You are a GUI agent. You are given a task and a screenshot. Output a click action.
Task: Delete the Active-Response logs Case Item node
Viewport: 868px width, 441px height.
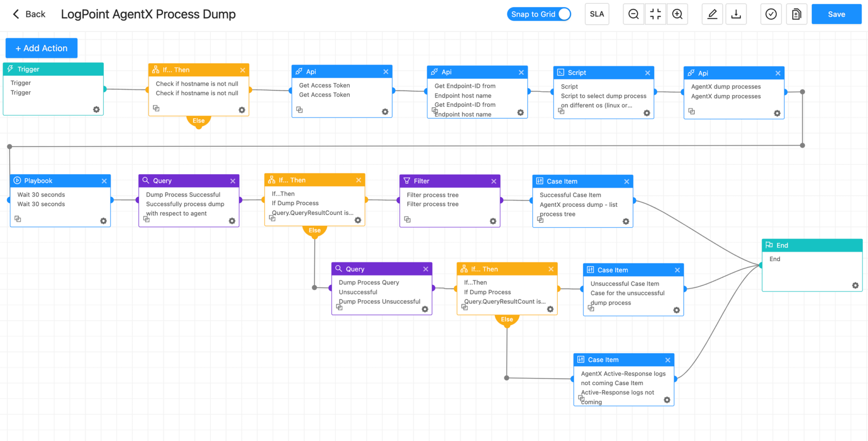tap(668, 360)
